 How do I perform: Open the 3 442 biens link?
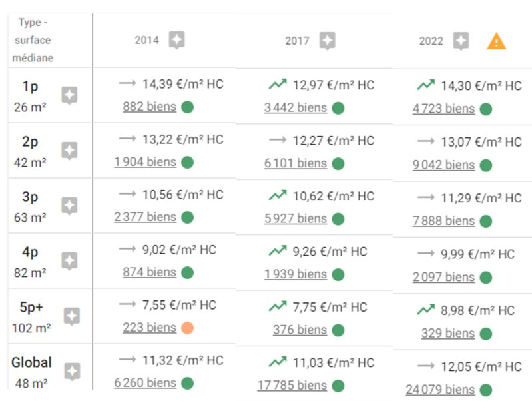pos(296,108)
